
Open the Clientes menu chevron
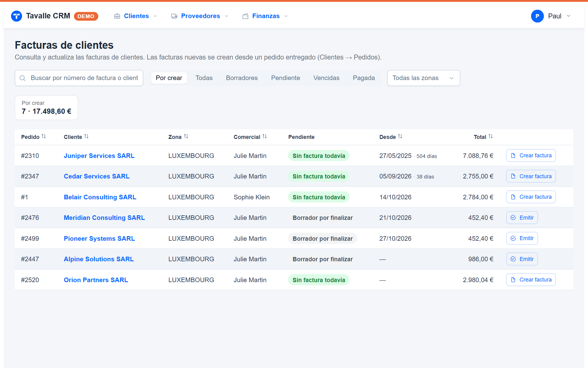[x=155, y=16]
